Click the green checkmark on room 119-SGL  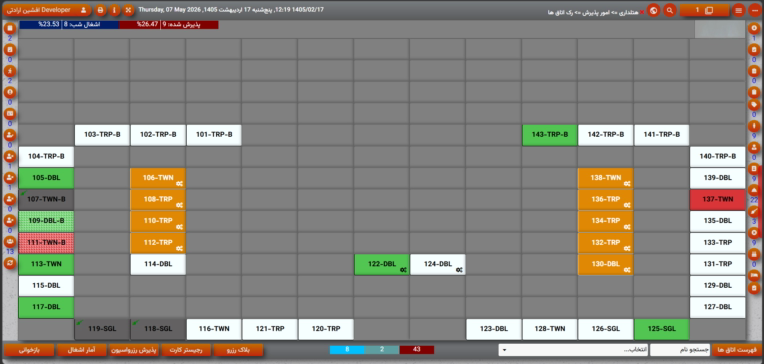[79, 323]
